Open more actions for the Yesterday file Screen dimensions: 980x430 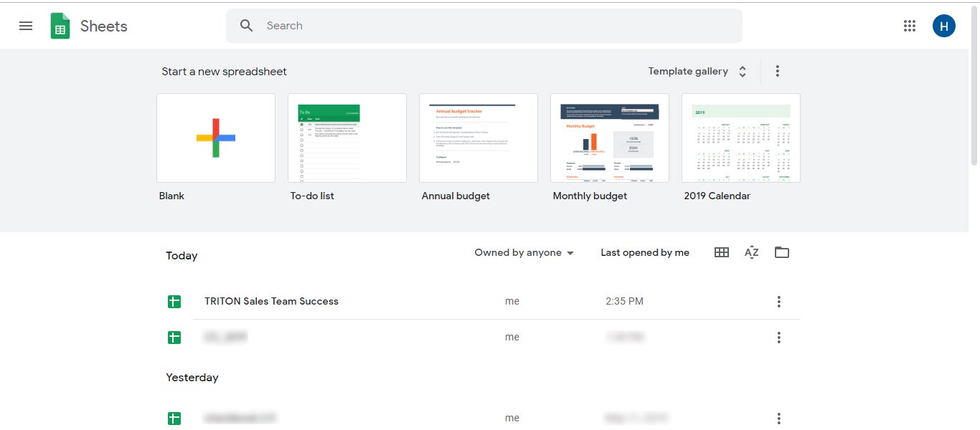(x=779, y=419)
